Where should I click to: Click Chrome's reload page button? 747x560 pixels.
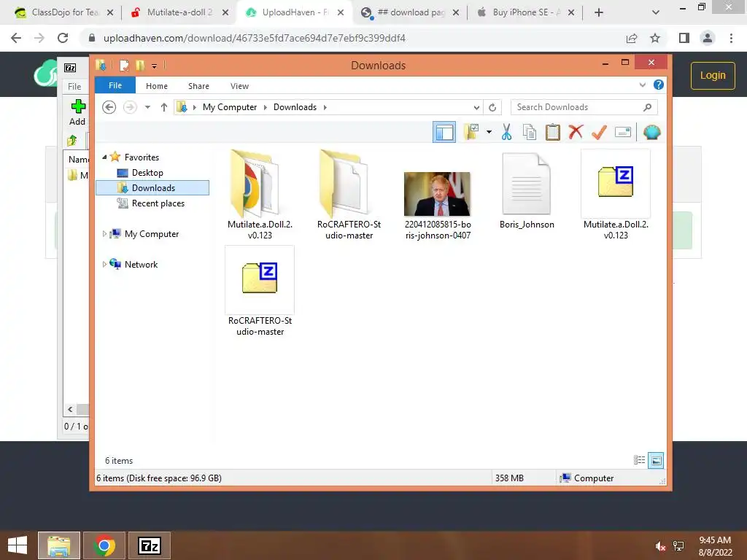[63, 38]
